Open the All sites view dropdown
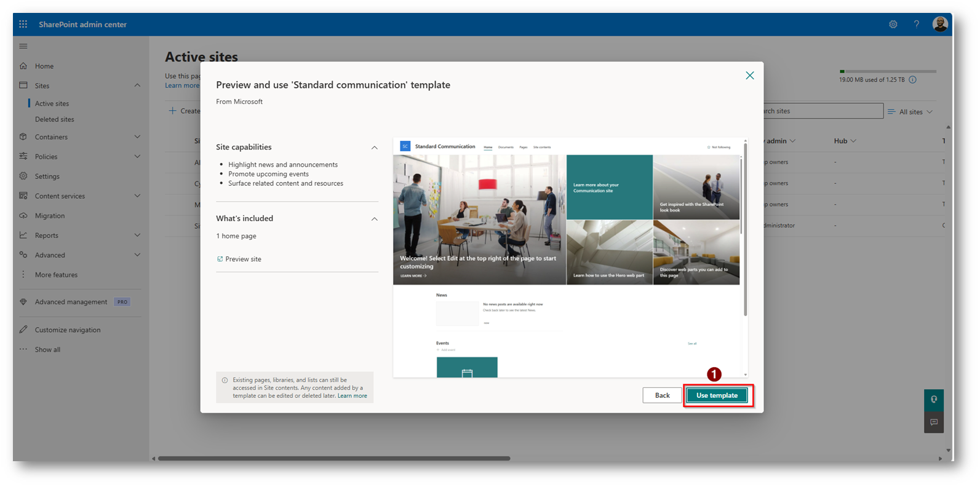980x487 pixels. click(910, 112)
